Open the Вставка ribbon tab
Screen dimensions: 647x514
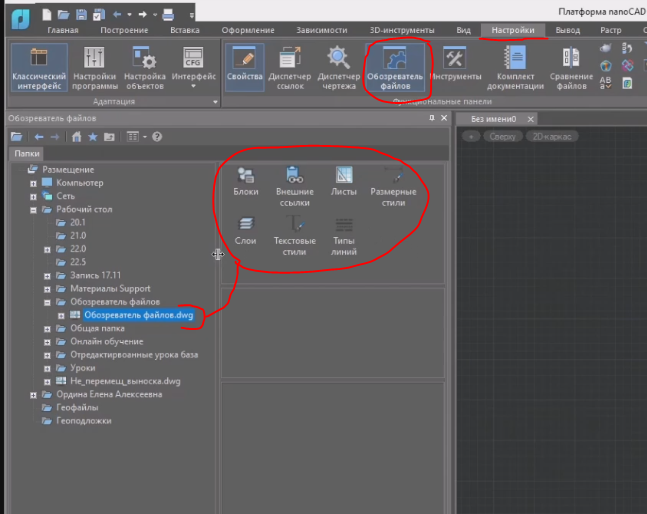click(x=185, y=30)
